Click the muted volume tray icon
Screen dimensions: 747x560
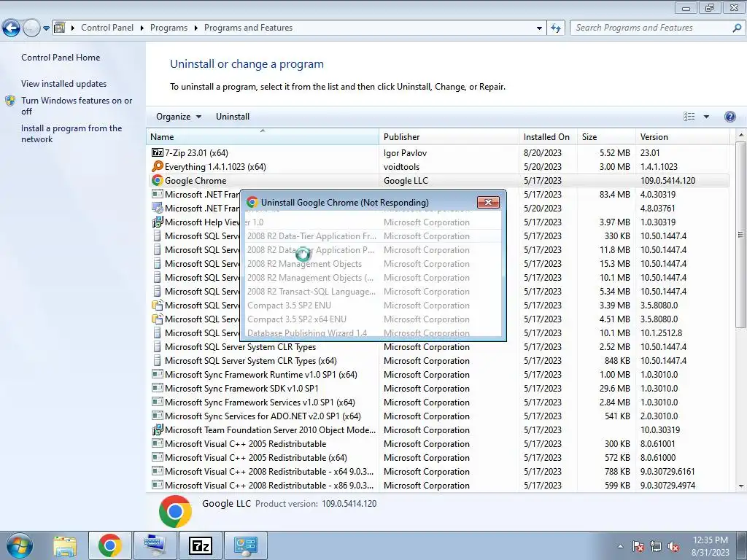coord(673,546)
